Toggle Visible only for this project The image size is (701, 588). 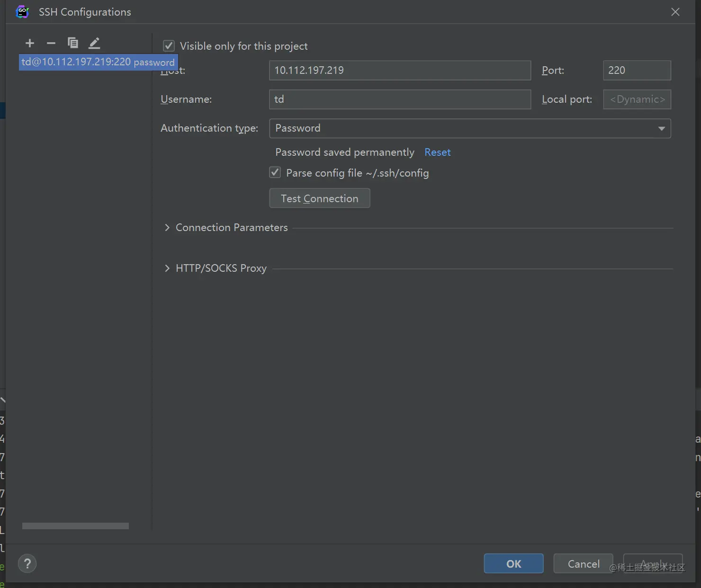pos(169,46)
